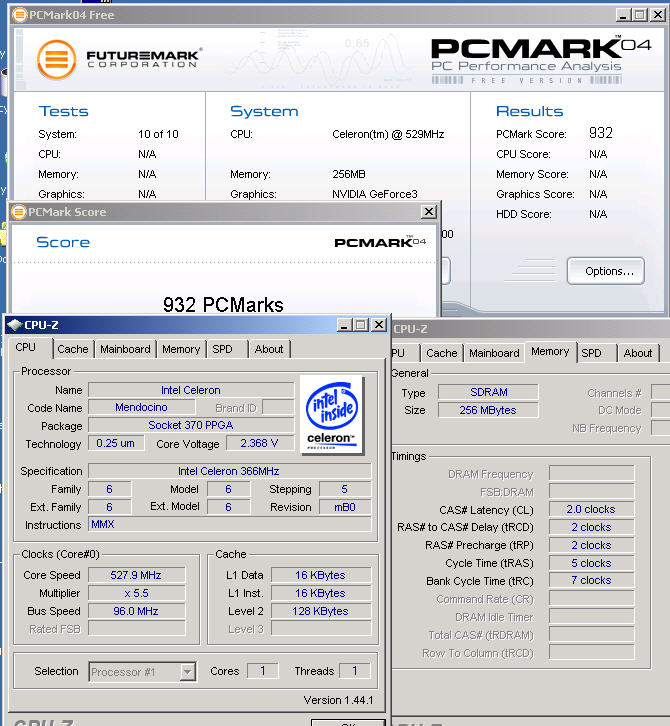Viewport: 670px width, 726px height.
Task: Click the Core Voltage value 2.368 V
Action: [259, 443]
